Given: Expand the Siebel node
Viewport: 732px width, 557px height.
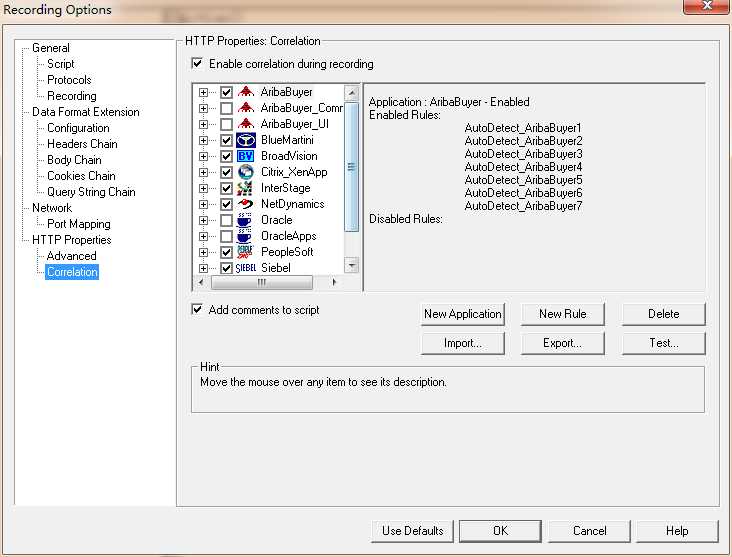Looking at the screenshot, I should pyautogui.click(x=203, y=268).
